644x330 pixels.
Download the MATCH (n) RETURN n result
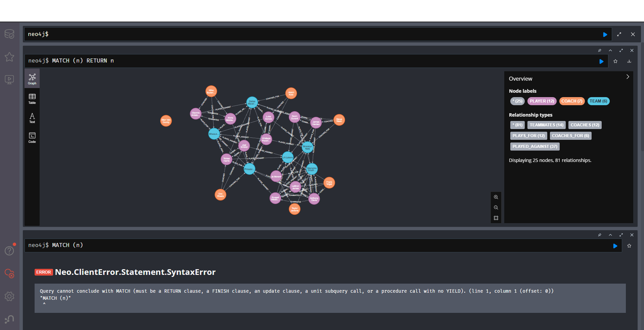tap(629, 61)
